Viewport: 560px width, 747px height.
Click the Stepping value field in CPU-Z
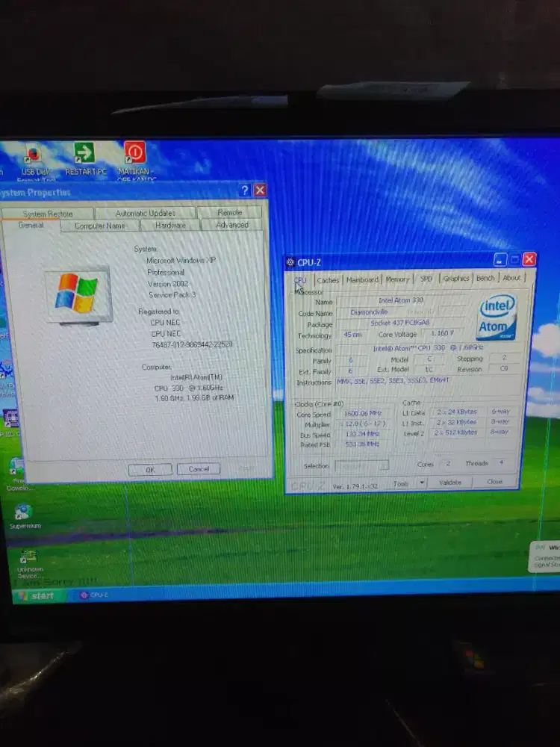tap(504, 357)
